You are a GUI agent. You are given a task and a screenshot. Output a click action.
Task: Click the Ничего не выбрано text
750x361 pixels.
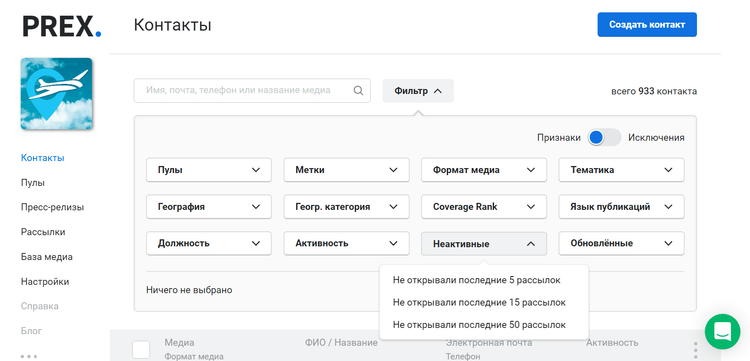(189, 290)
